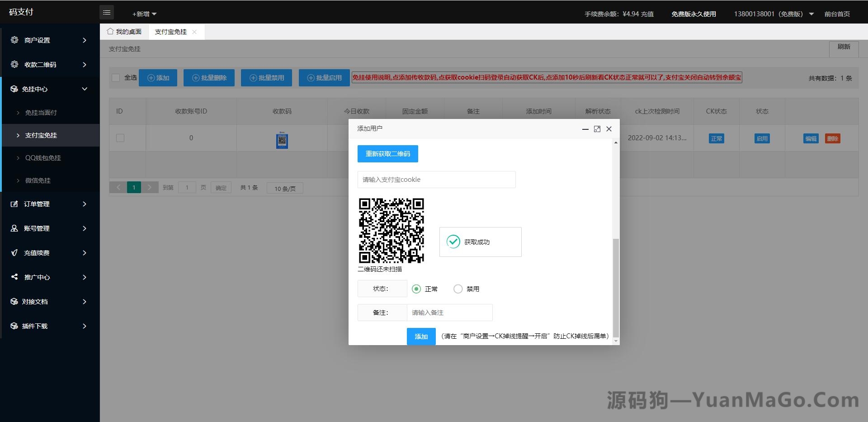Select the 充值续费 sidebar icon
Image resolution: width=868 pixels, height=422 pixels.
point(14,253)
